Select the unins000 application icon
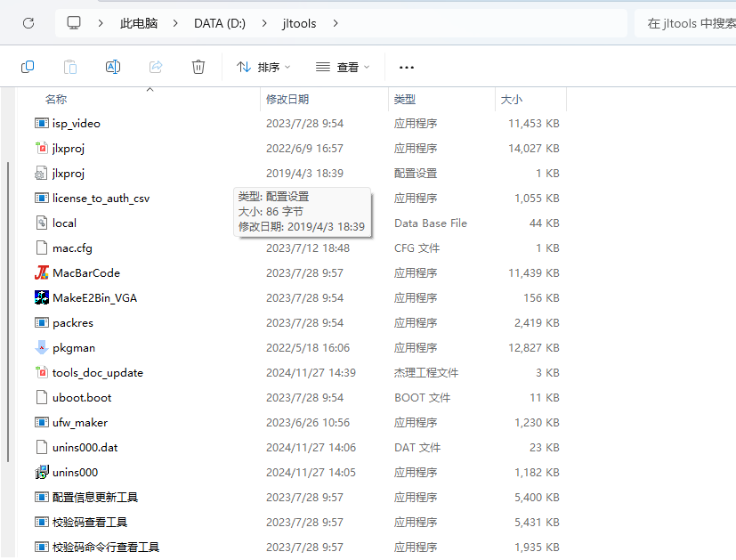This screenshot has height=560, width=736. tap(42, 472)
